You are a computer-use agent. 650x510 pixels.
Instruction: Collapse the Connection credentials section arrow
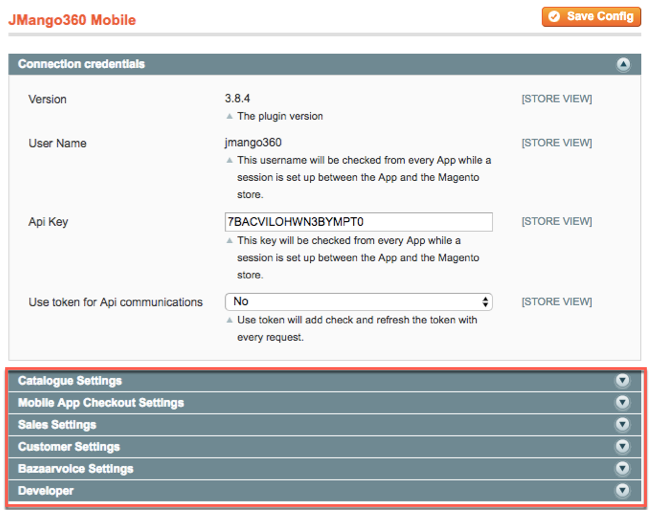coord(623,64)
